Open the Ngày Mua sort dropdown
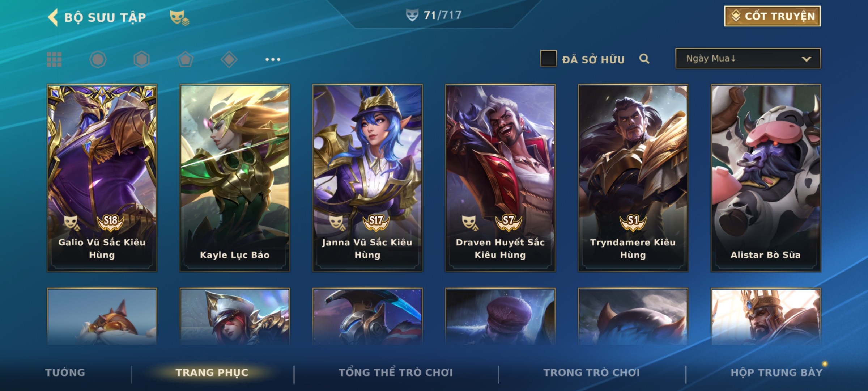This screenshot has width=868, height=391. pos(748,58)
